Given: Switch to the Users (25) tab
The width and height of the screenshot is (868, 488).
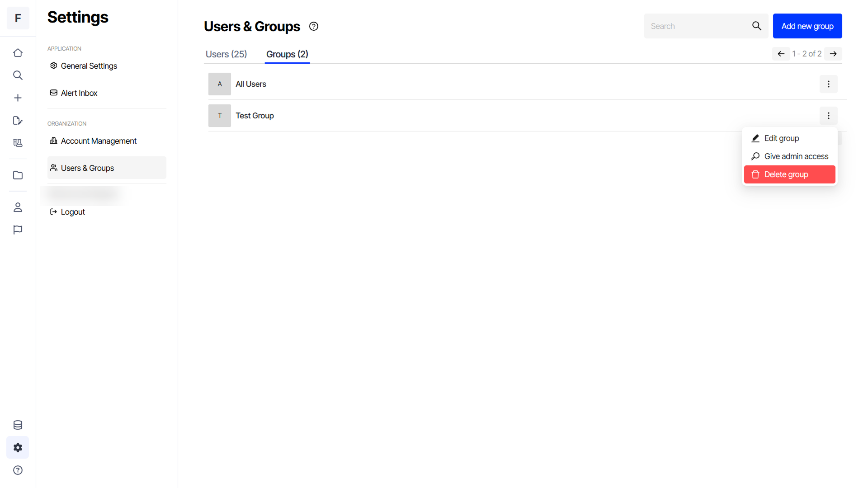Looking at the screenshot, I should coord(226,54).
